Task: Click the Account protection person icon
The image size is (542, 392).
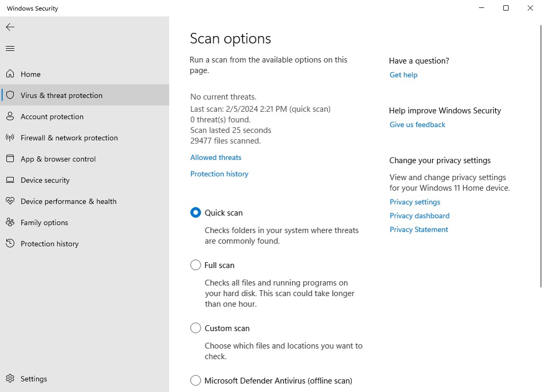Action: point(10,117)
